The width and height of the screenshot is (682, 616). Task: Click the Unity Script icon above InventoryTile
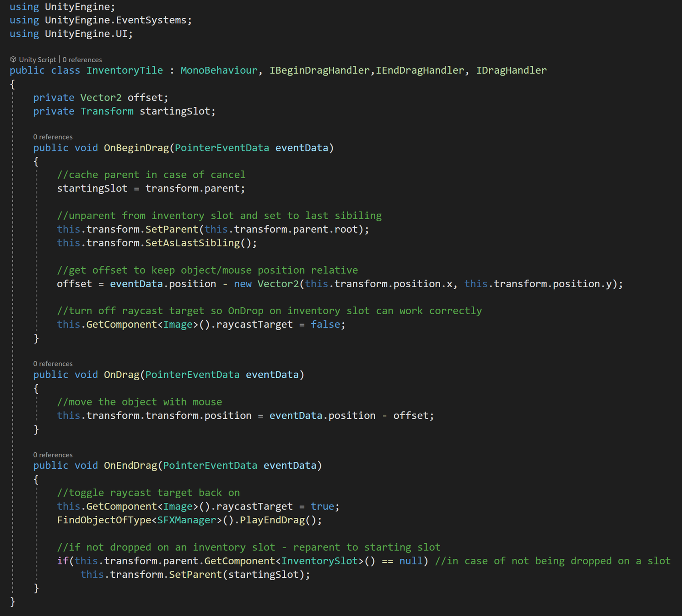point(13,59)
